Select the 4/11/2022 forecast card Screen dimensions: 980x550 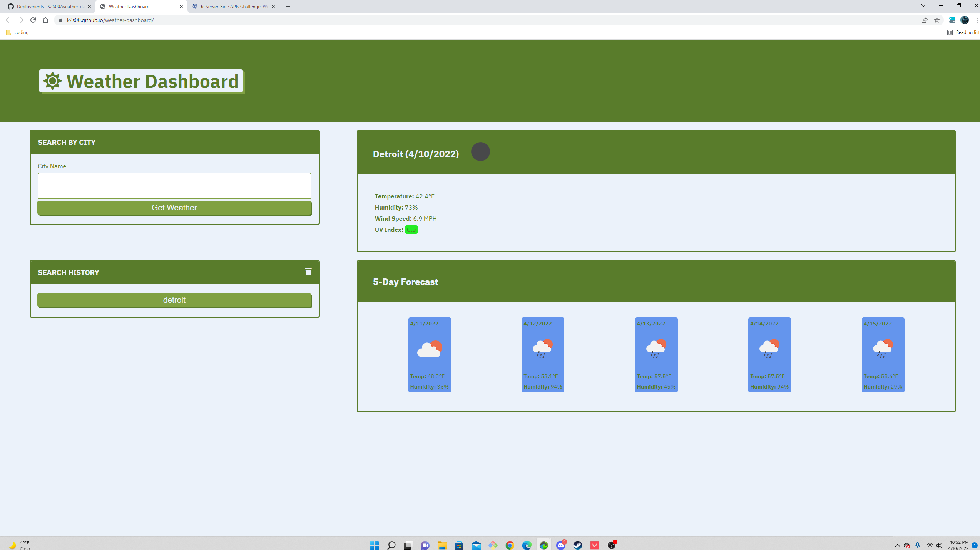tap(430, 355)
